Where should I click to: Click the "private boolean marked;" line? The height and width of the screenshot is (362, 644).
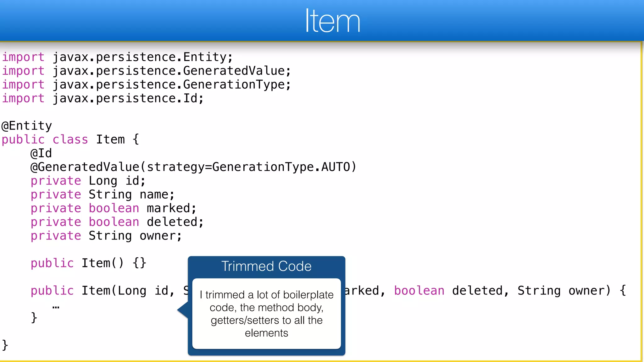(113, 208)
